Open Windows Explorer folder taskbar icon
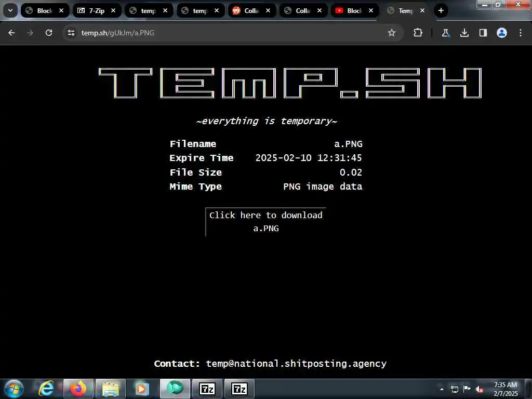 click(111, 389)
